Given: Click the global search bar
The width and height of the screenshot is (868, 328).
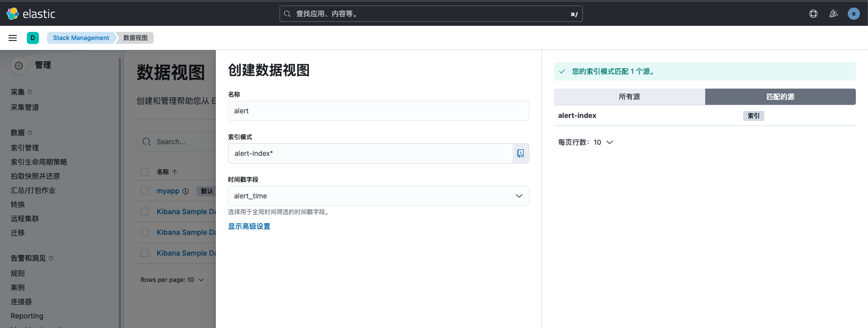Looking at the screenshot, I should pos(431,14).
